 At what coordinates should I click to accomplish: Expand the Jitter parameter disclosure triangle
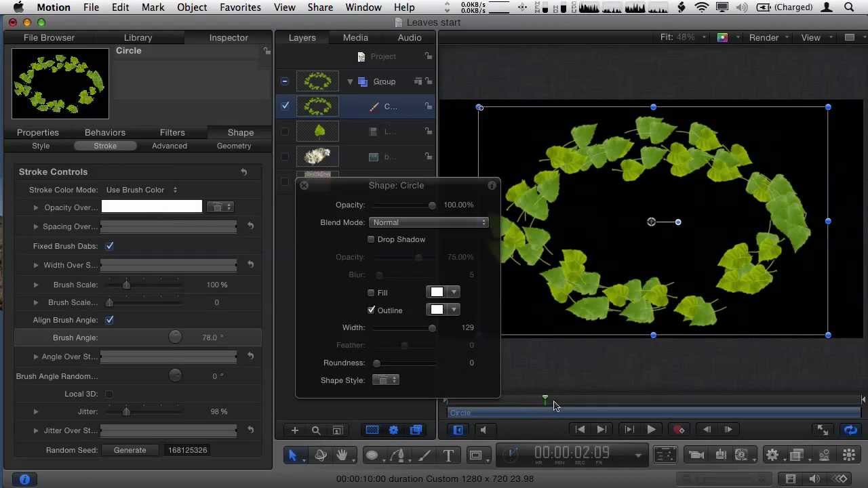(x=36, y=411)
